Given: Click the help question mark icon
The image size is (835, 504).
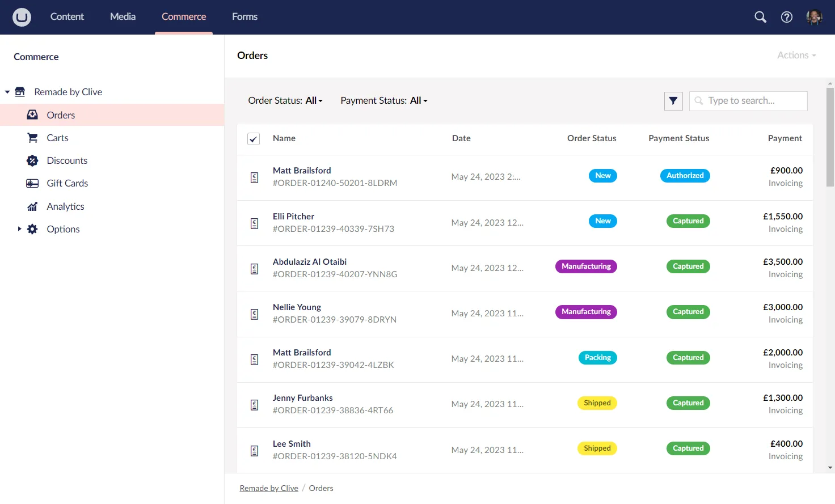Looking at the screenshot, I should point(787,17).
